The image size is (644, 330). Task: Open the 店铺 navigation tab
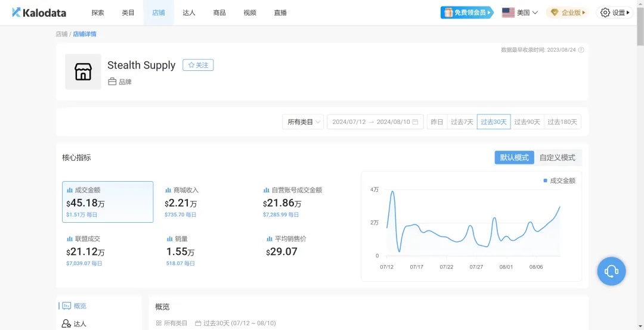tap(159, 13)
